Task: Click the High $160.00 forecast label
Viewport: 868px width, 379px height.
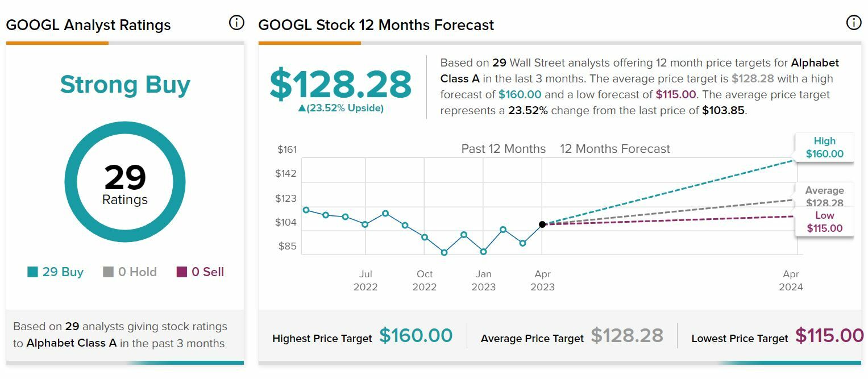Action: click(824, 147)
